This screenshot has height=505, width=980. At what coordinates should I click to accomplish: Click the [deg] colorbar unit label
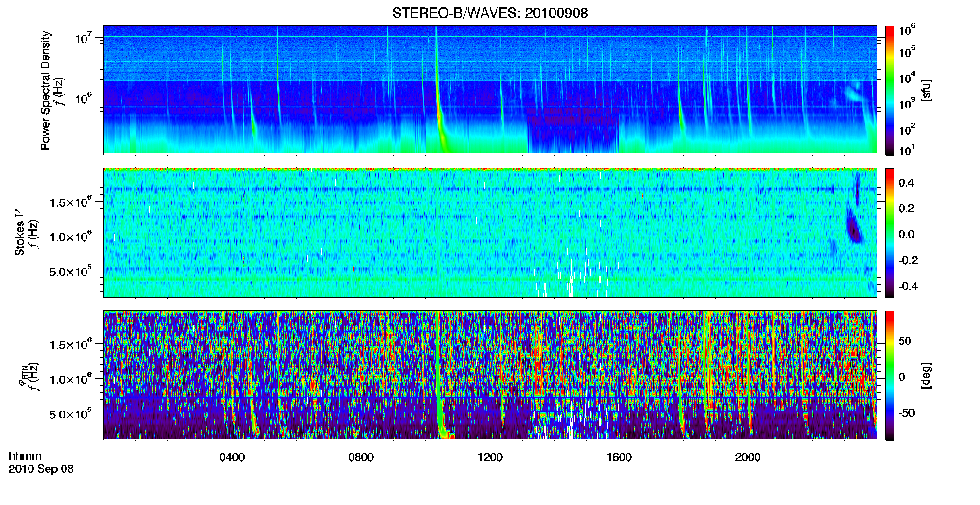[x=926, y=375]
